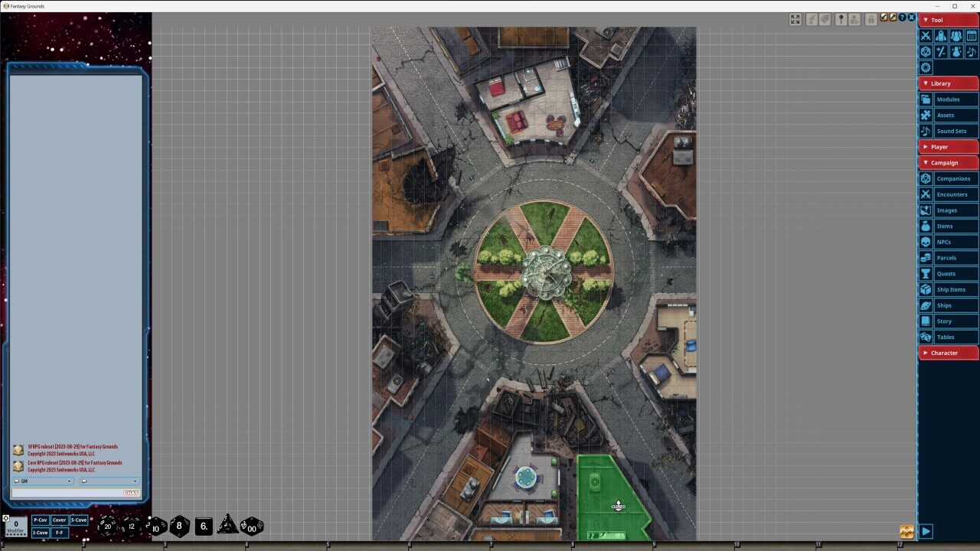The image size is (980, 551).
Task: Open the Sound Sets library button
Action: pyautogui.click(x=952, y=131)
